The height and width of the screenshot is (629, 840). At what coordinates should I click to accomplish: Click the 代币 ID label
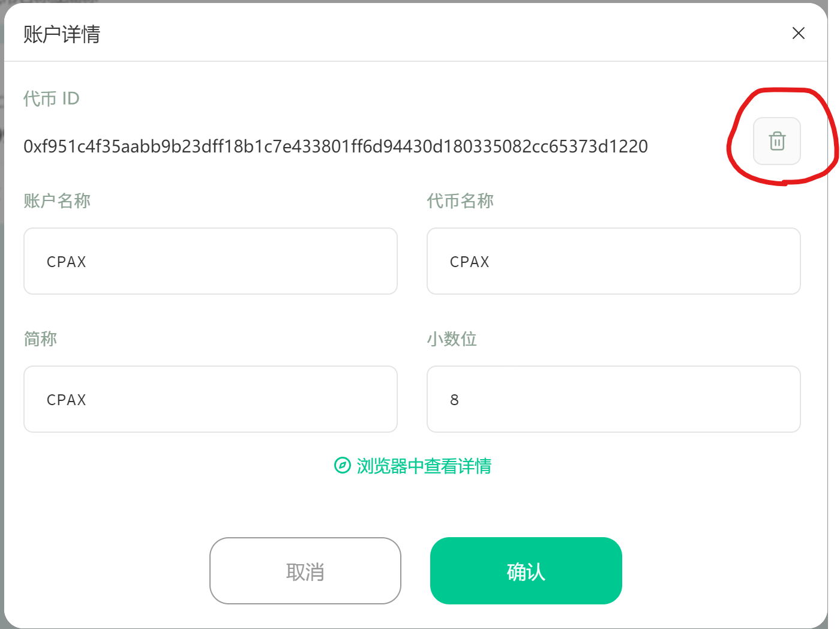point(52,98)
